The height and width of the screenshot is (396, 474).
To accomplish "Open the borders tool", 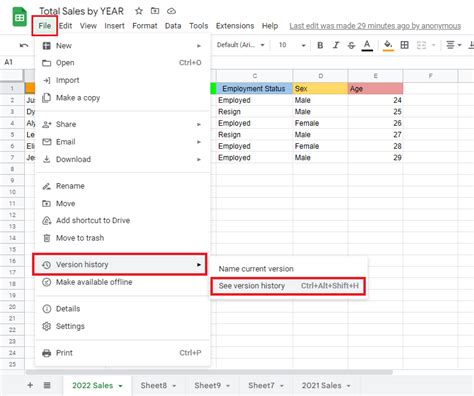I will click(x=404, y=45).
